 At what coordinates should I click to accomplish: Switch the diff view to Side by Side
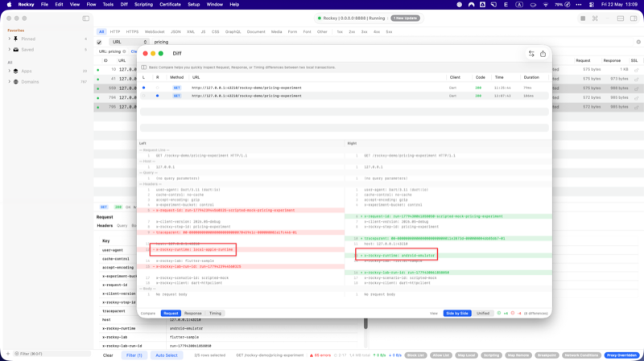(x=457, y=314)
